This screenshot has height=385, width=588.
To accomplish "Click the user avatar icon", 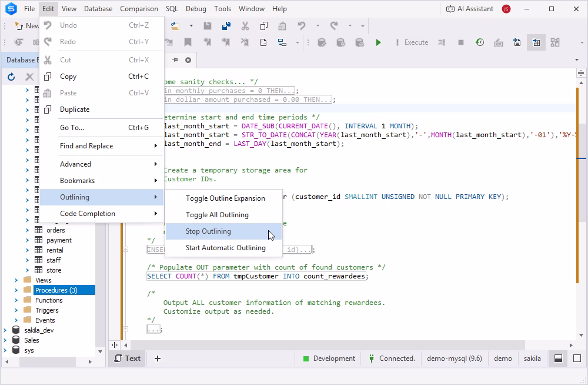I will 506,9.
